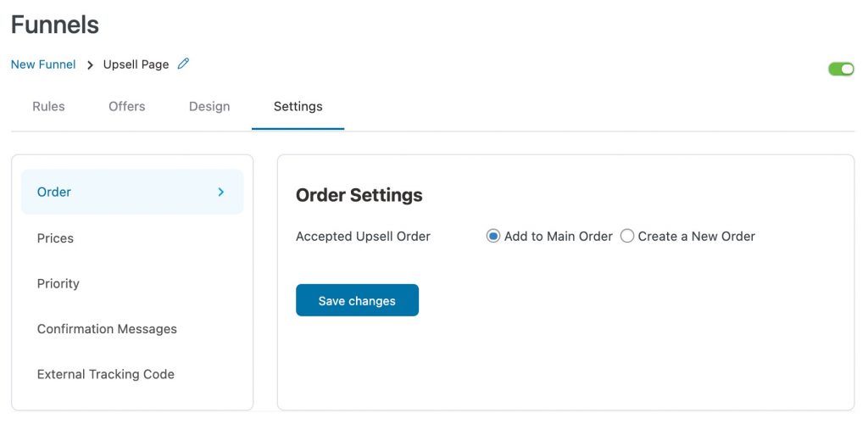Open the Order section in the sidebar
This screenshot has width=868, height=430.
132,192
